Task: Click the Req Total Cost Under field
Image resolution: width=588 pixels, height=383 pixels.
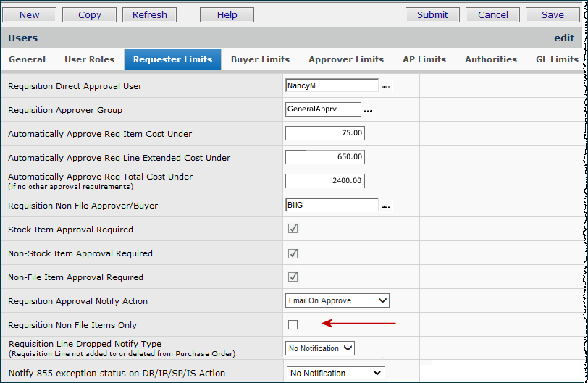Action: coord(325,181)
